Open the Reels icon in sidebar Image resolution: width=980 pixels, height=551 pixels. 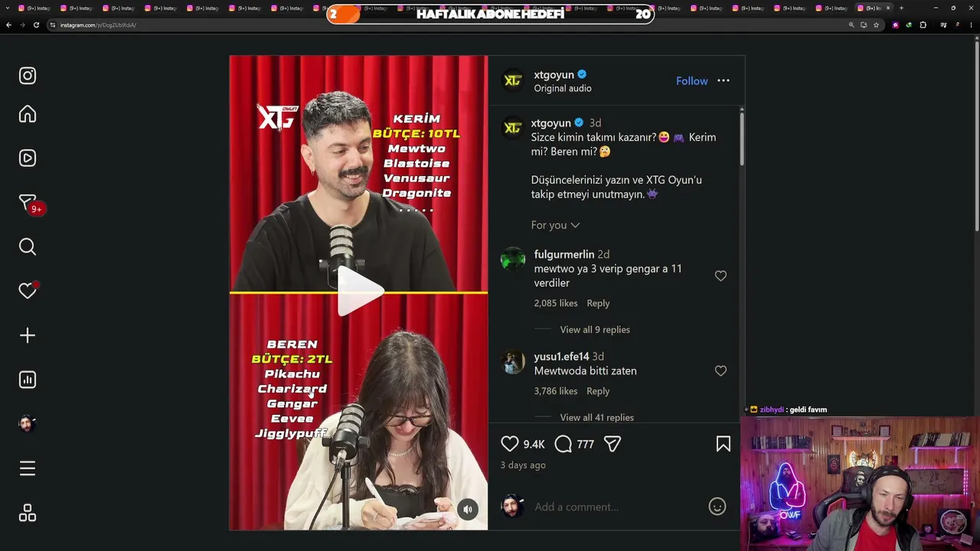28,158
